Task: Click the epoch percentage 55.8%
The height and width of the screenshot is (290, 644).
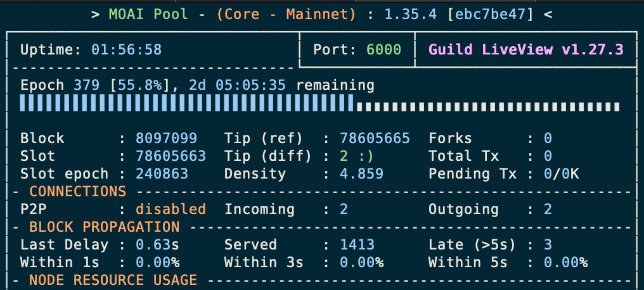Action: (x=139, y=85)
